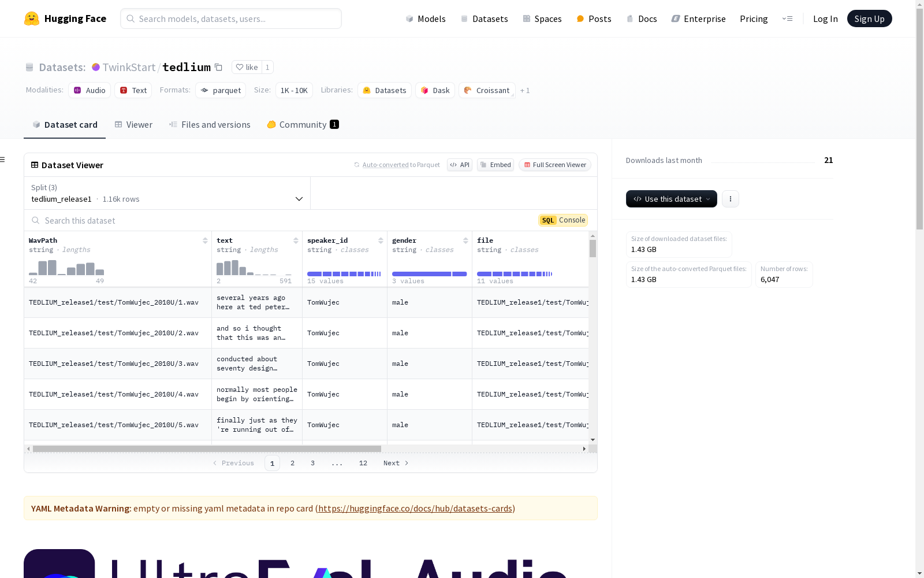This screenshot has width=924, height=578.
Task: Select the 'conducted about seventy' text cell
Action: (x=257, y=364)
